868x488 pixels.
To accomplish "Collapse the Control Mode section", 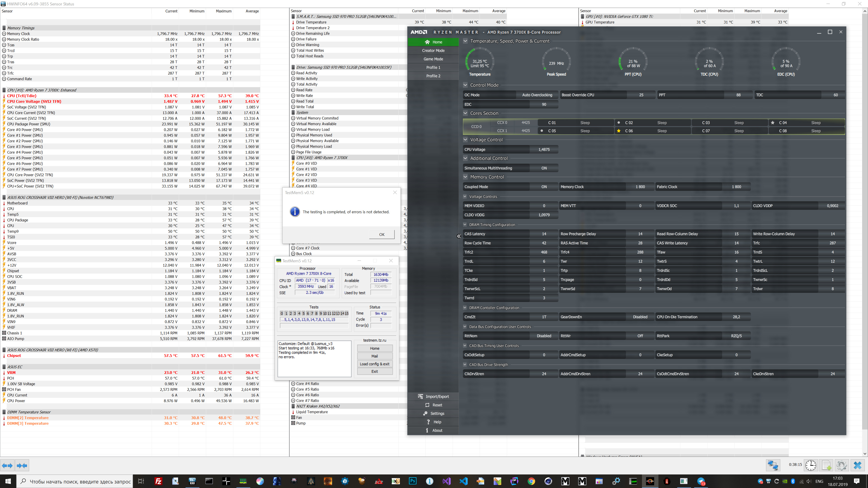I will pyautogui.click(x=465, y=85).
